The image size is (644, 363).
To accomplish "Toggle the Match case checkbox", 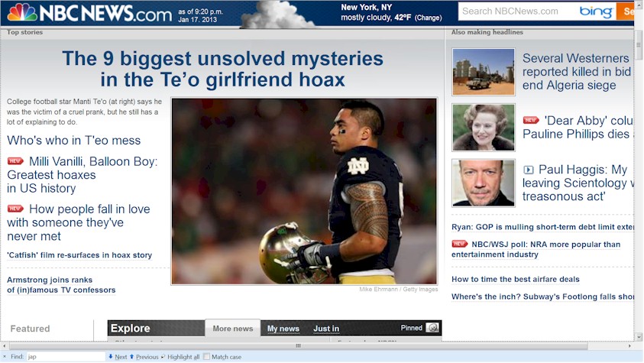I will pos(206,356).
